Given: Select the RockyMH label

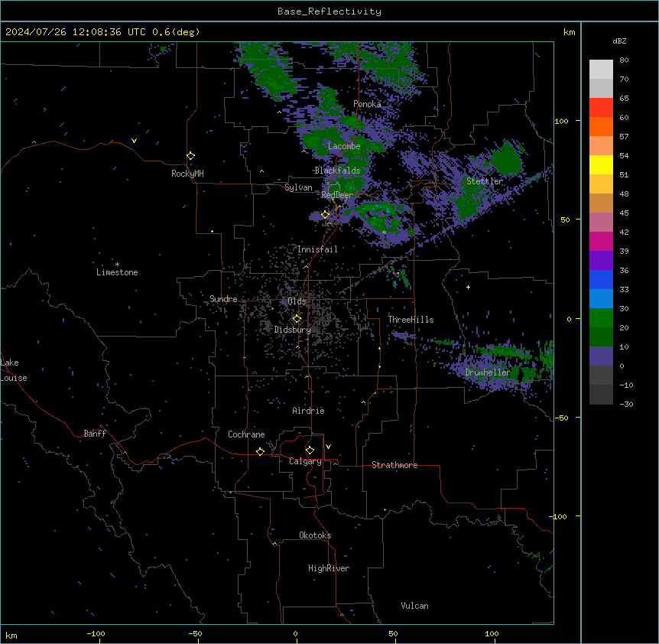Looking at the screenshot, I should click(x=187, y=174).
